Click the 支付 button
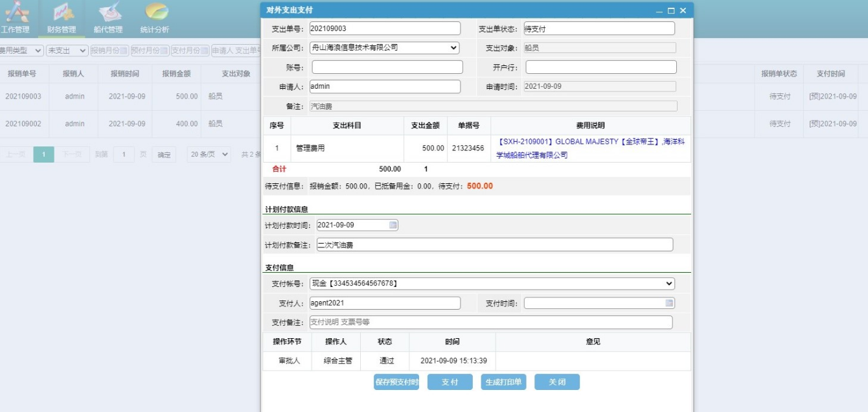868x412 pixels. tap(450, 382)
